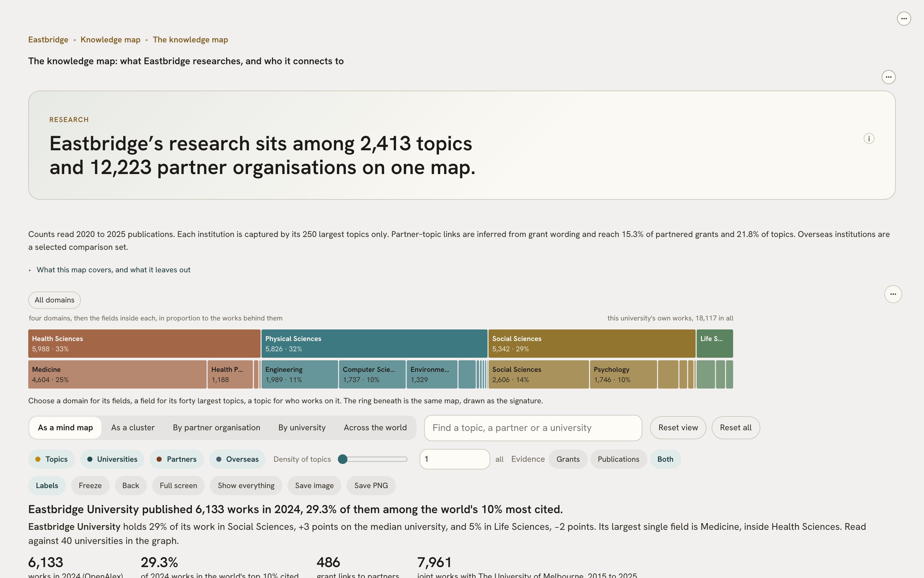
Task: Click the All domains pill
Action: coord(54,300)
